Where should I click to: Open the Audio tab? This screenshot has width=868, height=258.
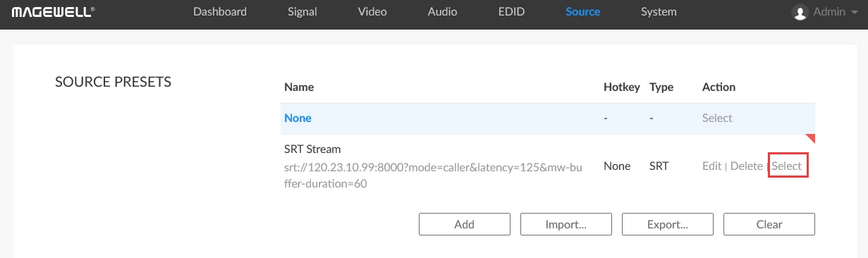pos(442,11)
